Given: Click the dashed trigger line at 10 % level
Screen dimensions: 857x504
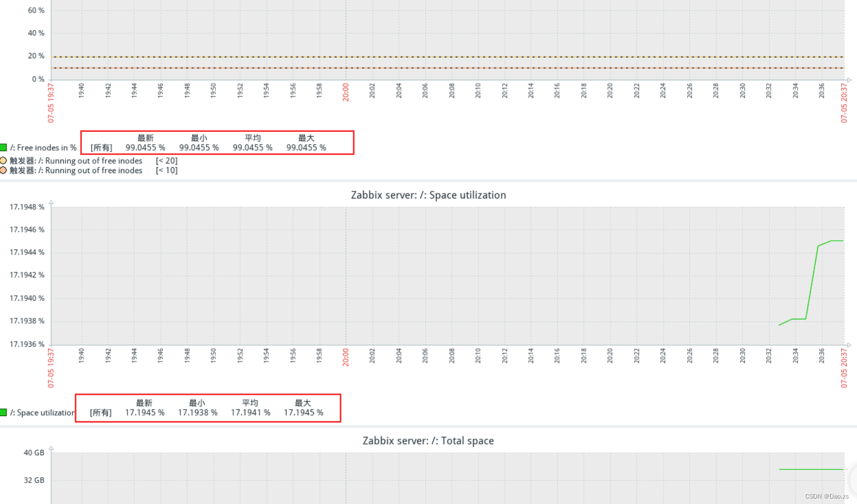Looking at the screenshot, I should (x=447, y=68).
